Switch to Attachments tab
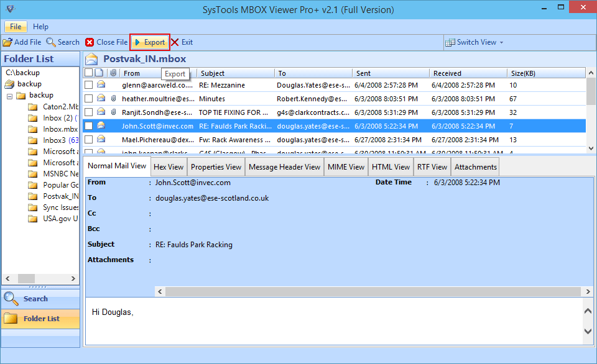This screenshot has width=597, height=364. click(476, 167)
